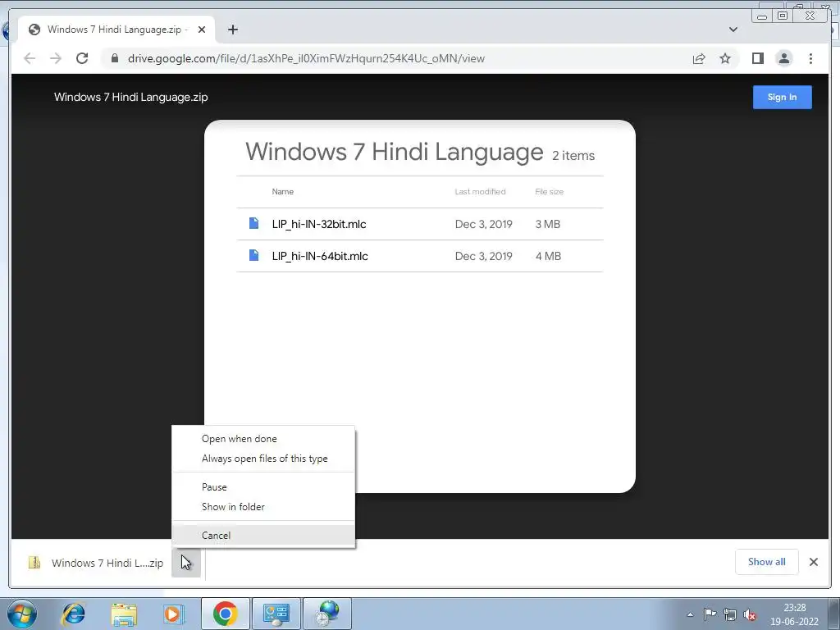Image resolution: width=840 pixels, height=630 pixels.
Task: Choose Show in folder
Action: 263,507
